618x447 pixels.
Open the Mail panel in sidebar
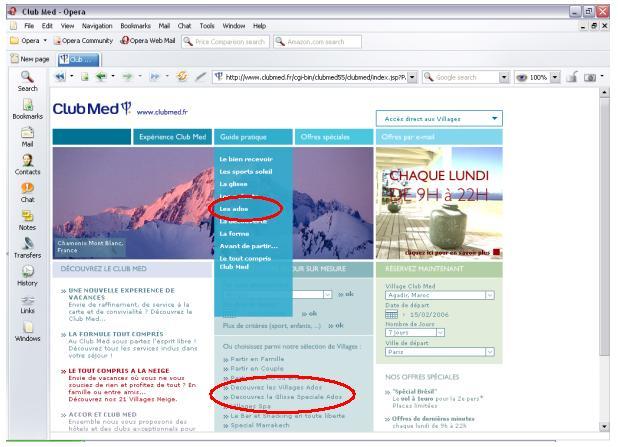(x=27, y=137)
